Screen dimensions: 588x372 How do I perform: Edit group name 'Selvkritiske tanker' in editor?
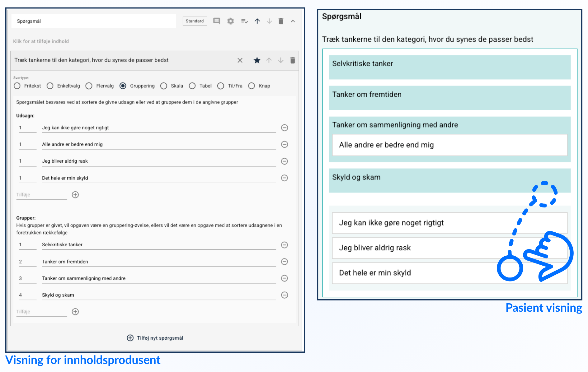pos(159,245)
